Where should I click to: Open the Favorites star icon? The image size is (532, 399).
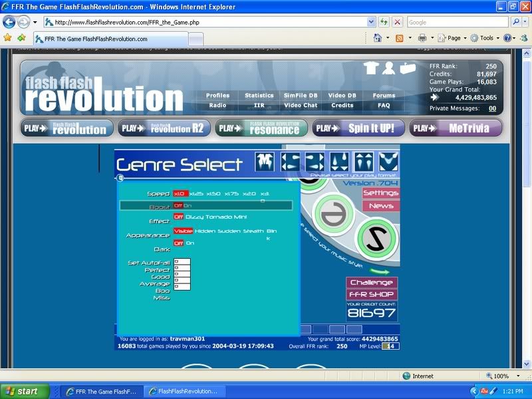tap(7, 38)
